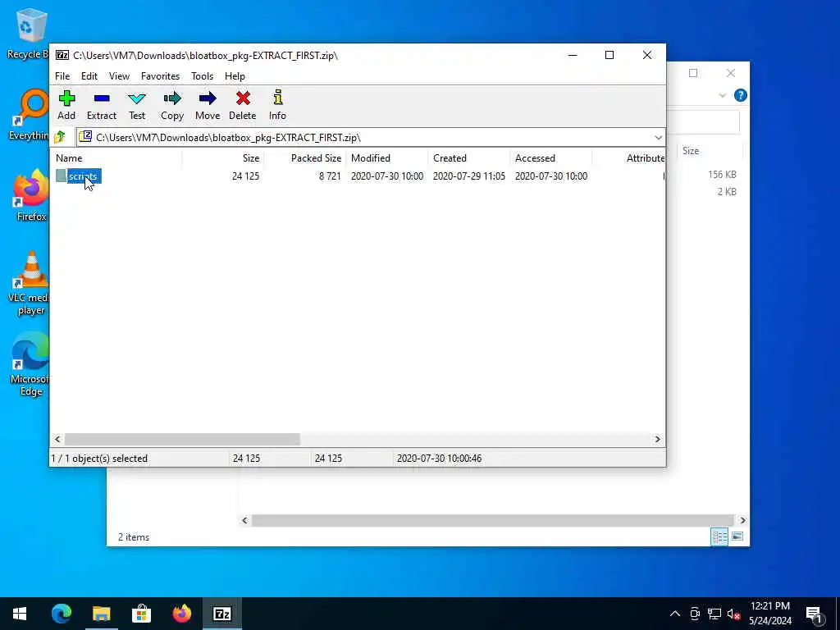
Task: Open the Info toolbar button
Action: tap(277, 105)
